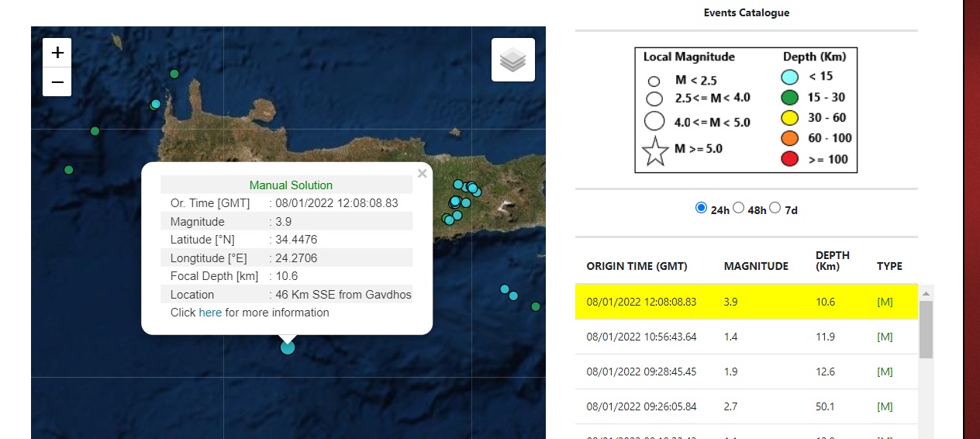Open the map layers control
Viewport: 980px width, 439px height.
point(513,60)
